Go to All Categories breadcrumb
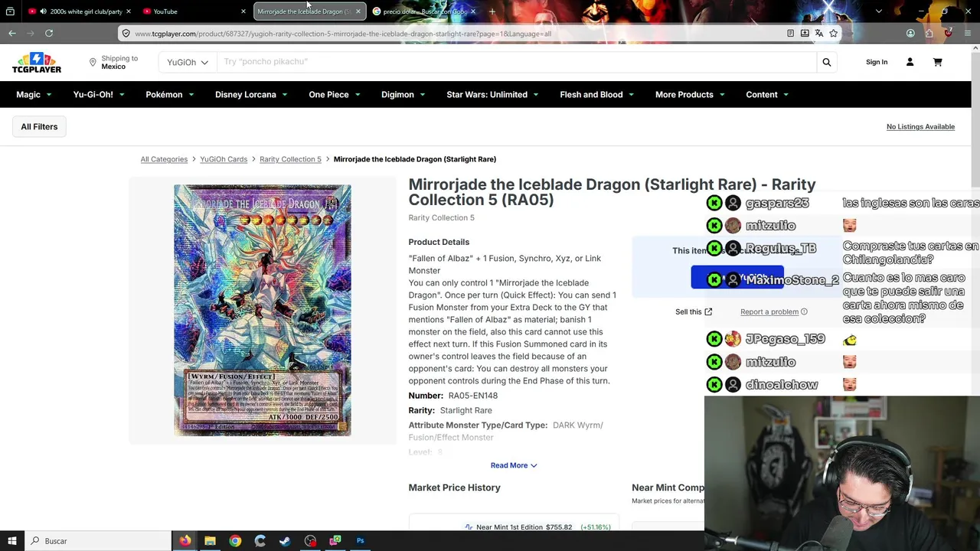 (164, 159)
